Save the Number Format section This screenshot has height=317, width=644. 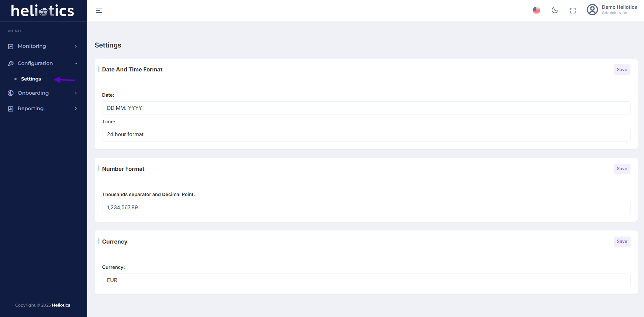pyautogui.click(x=622, y=169)
